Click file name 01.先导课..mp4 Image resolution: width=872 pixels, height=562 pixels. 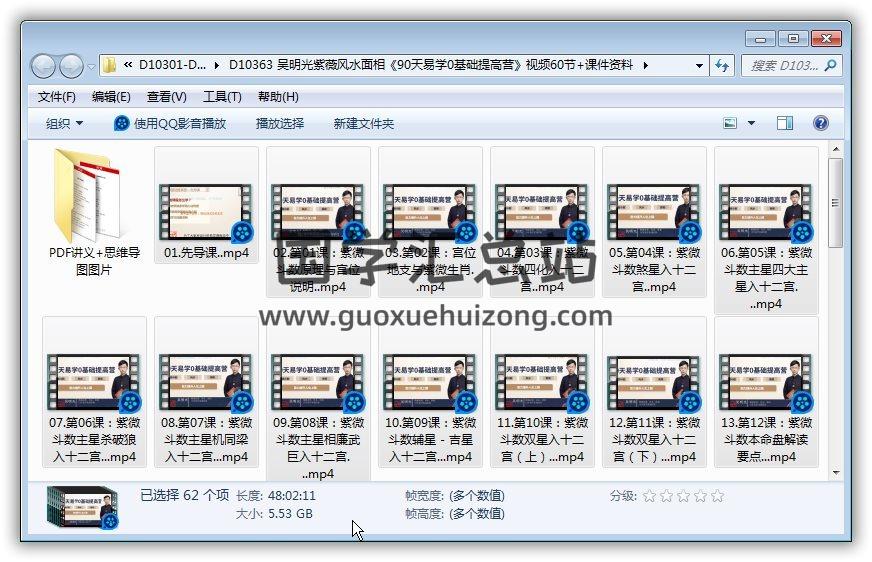[x=206, y=253]
